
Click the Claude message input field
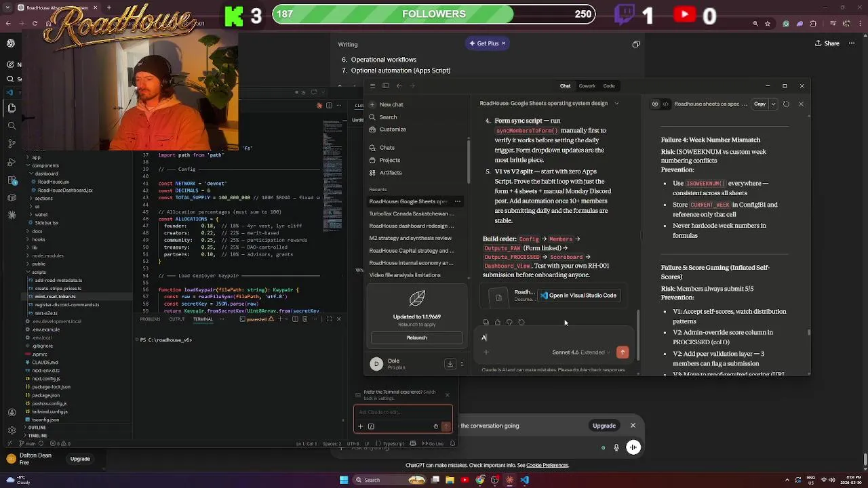click(553, 338)
